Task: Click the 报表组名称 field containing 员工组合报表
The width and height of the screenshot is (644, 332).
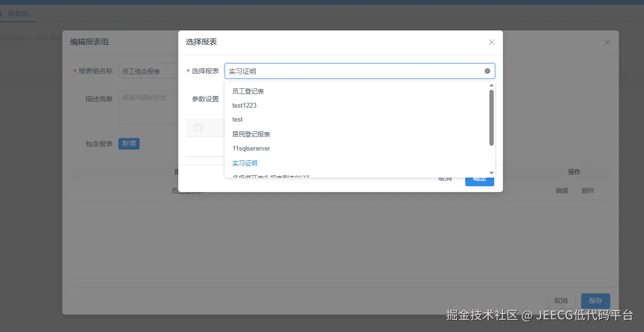Action: tap(148, 71)
